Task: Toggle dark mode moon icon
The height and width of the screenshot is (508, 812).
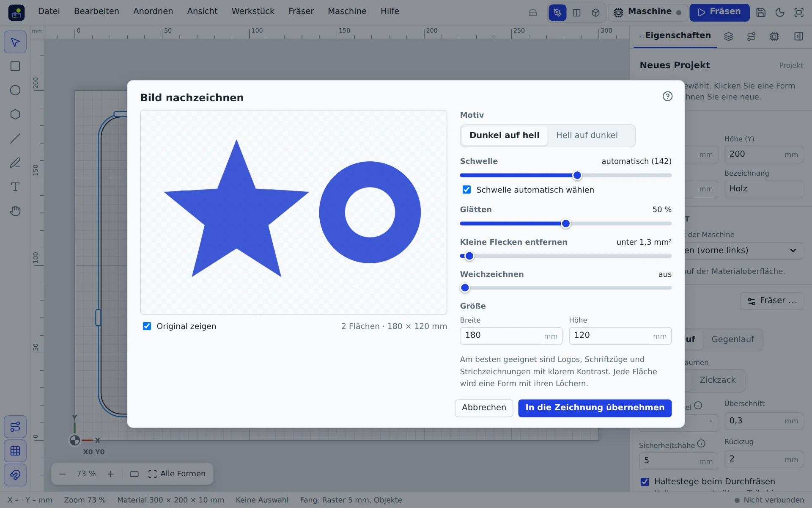Action: 780,13
